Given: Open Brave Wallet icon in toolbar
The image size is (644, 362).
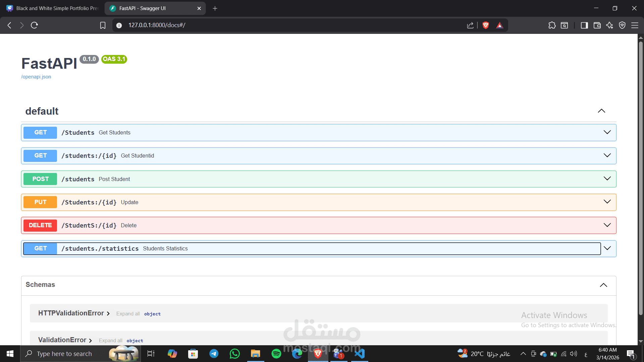Looking at the screenshot, I should point(597,25).
